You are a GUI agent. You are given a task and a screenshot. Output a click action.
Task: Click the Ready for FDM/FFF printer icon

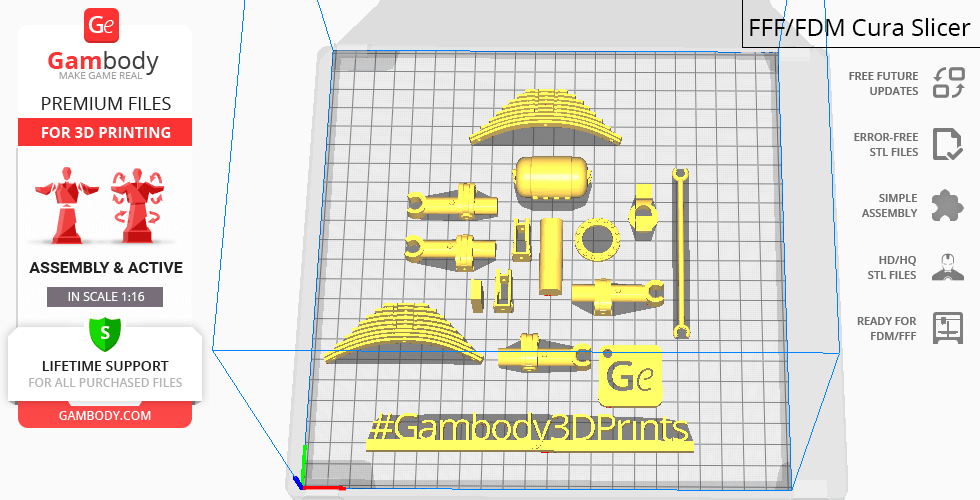coord(946,328)
